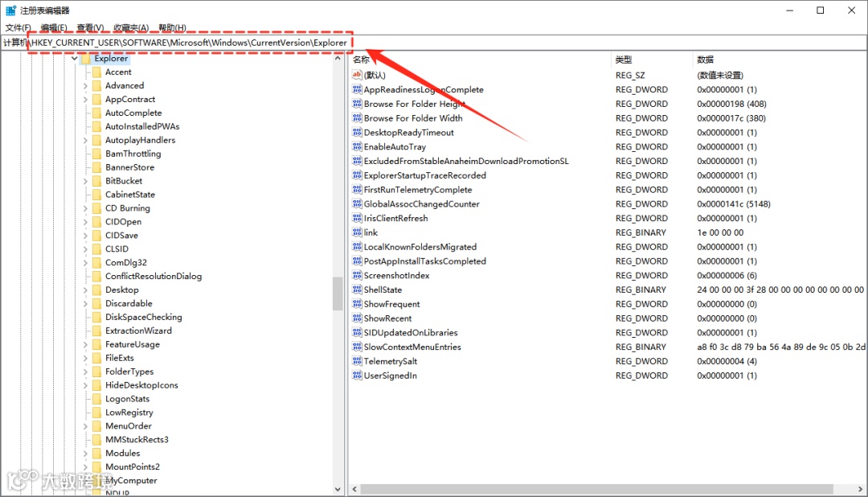Expand the CD Burning subkey
Screen dimensions: 868x497
coord(85,208)
